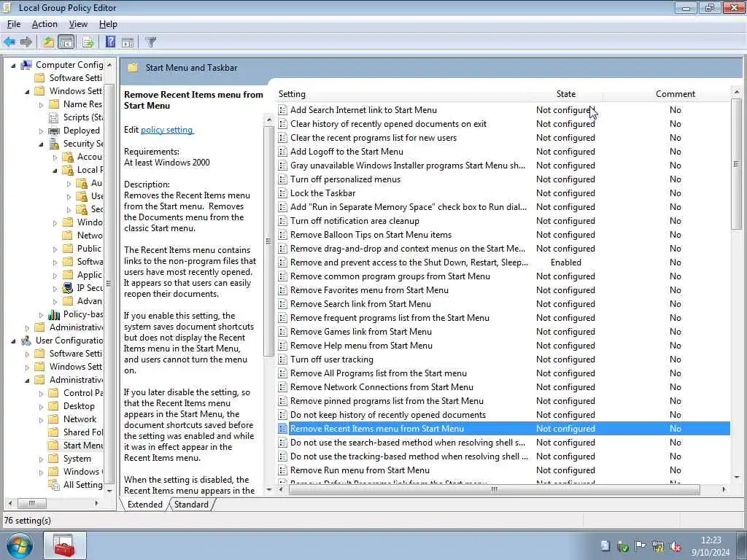
Task: Click the Export List toolbar icon
Action: click(88, 42)
